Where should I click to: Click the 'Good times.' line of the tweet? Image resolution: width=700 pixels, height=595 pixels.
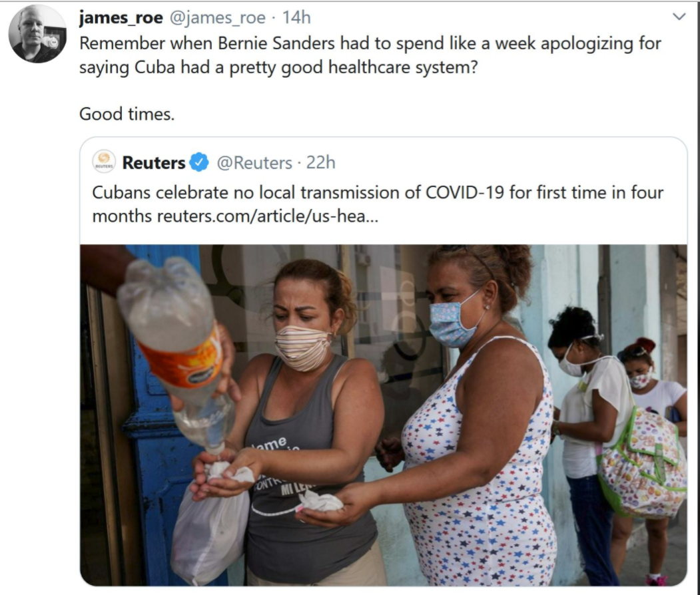[x=127, y=114]
